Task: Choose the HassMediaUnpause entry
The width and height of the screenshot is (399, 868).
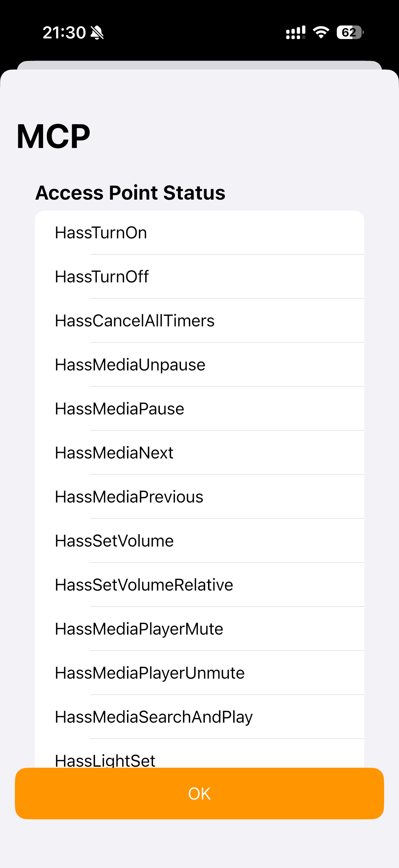Action: click(199, 364)
